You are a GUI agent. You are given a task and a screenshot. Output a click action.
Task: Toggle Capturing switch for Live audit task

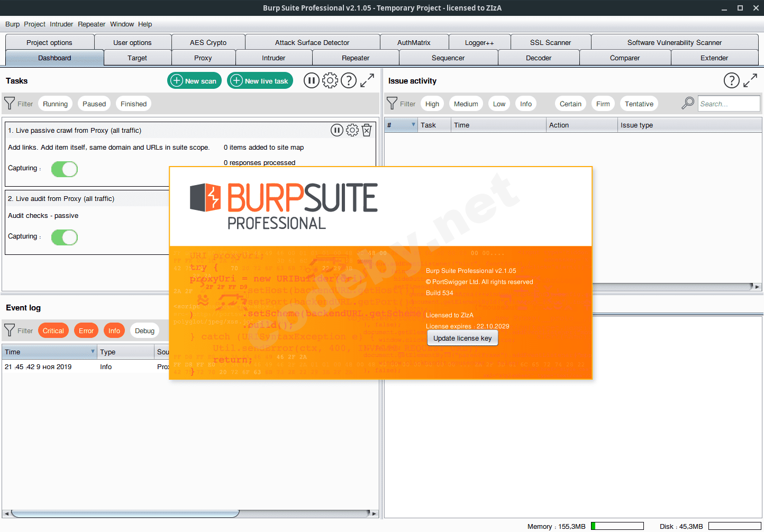coord(65,237)
